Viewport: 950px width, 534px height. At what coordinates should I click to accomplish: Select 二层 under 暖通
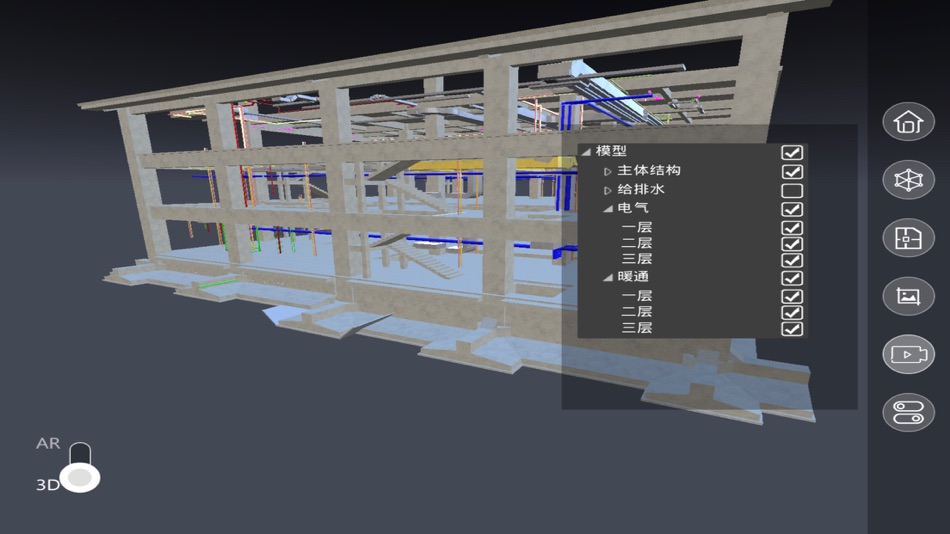point(637,312)
